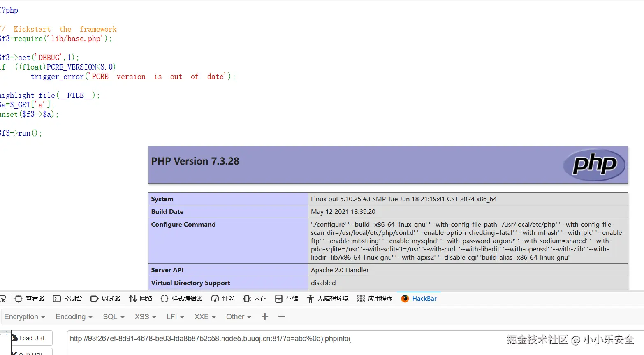This screenshot has height=355, width=644.
Task: Click the plus icon in the HackBar toolbar
Action: 265,316
